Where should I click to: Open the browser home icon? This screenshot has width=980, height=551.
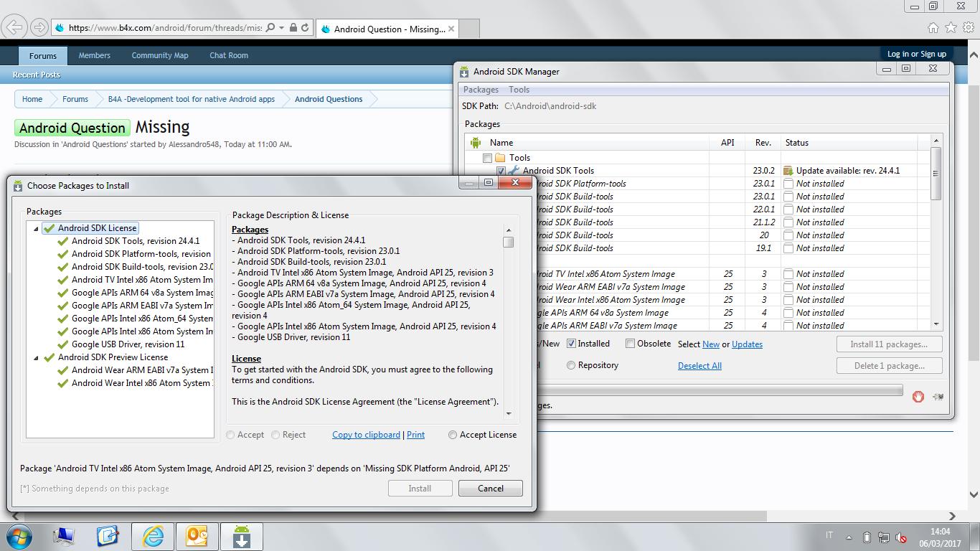tap(933, 28)
